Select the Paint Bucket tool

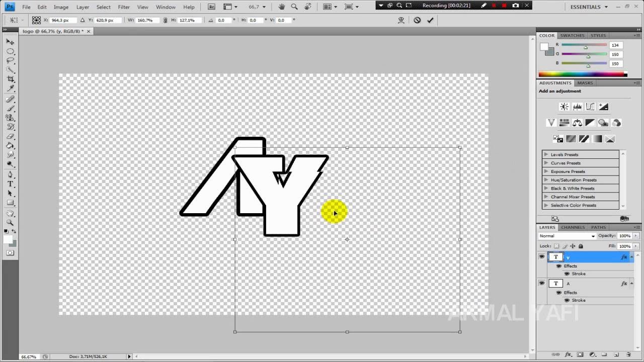point(10,146)
